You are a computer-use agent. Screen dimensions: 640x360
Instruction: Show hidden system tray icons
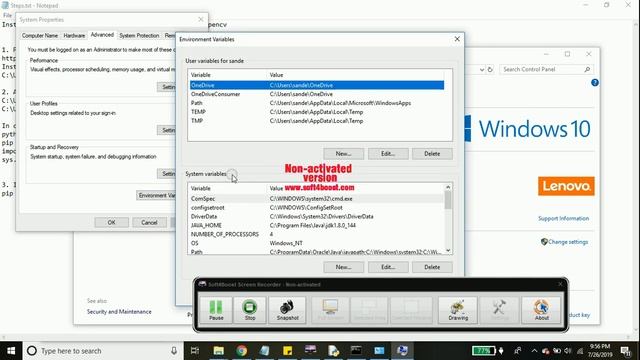click(534, 351)
